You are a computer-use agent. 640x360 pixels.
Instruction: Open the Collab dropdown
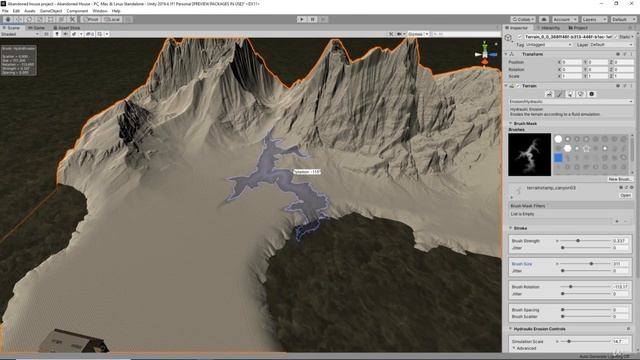(523, 19)
